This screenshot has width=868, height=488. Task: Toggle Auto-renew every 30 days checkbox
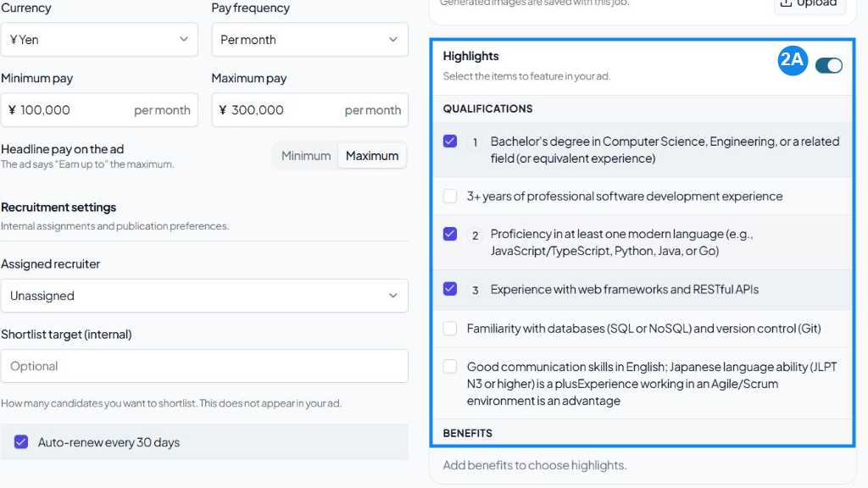click(x=21, y=442)
